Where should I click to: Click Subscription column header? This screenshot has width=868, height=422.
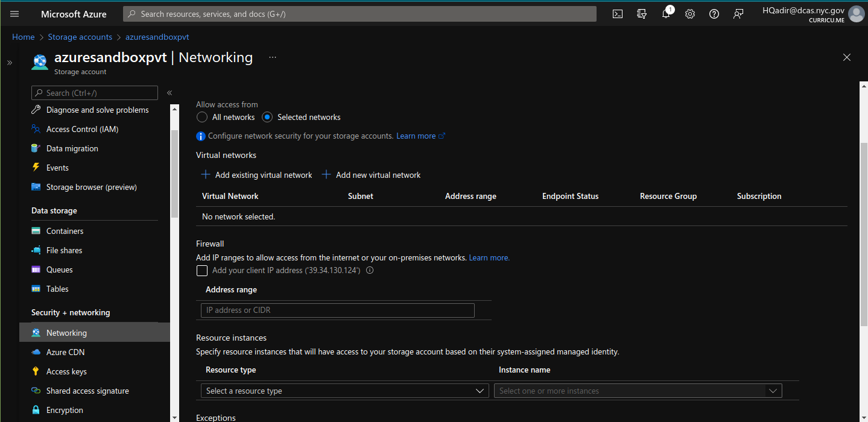click(759, 196)
